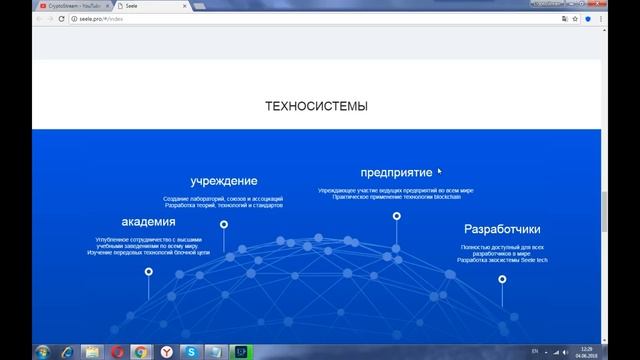Open Yandex browser from the taskbar
This screenshot has height=360, width=640.
pos(167,352)
